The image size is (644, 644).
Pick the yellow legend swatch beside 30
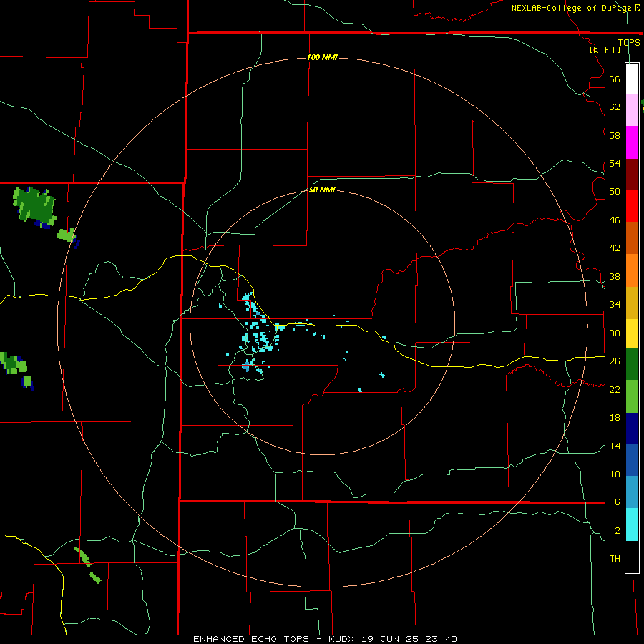(632, 333)
